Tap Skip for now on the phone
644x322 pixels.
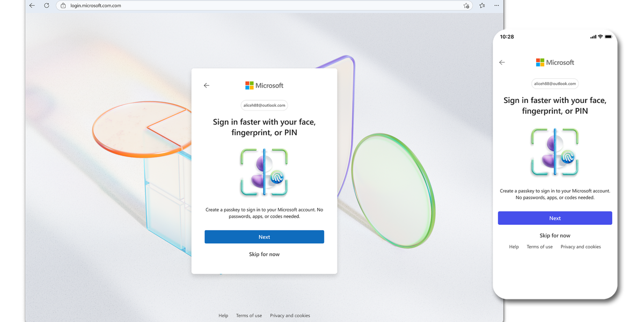tap(555, 236)
